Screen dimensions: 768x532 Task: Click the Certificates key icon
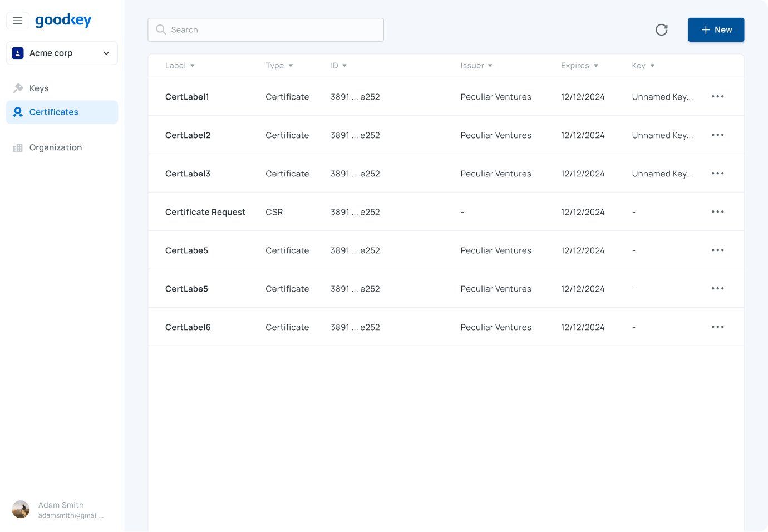coord(18,112)
